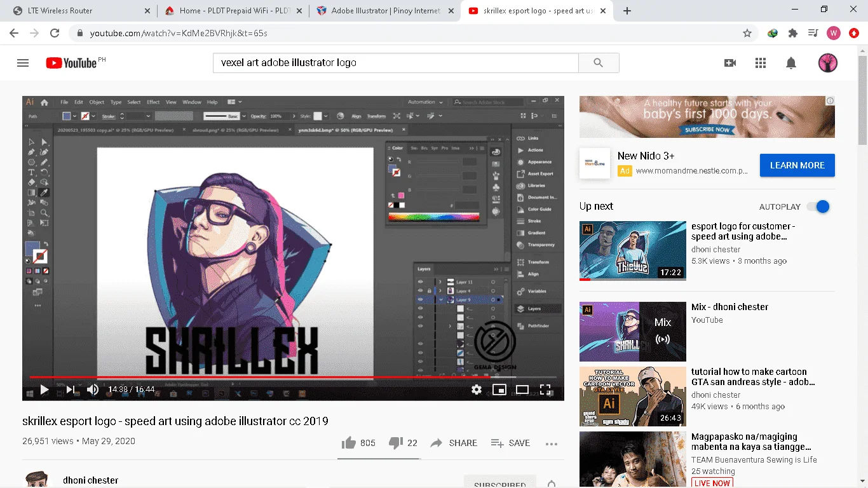Open GTA san andreas tutorial thumbnail

click(632, 396)
